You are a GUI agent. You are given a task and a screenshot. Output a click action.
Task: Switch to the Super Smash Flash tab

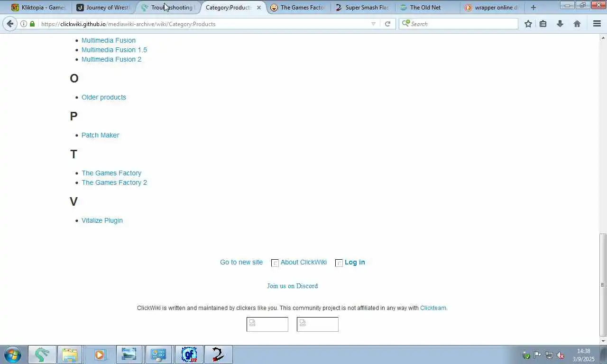[362, 8]
